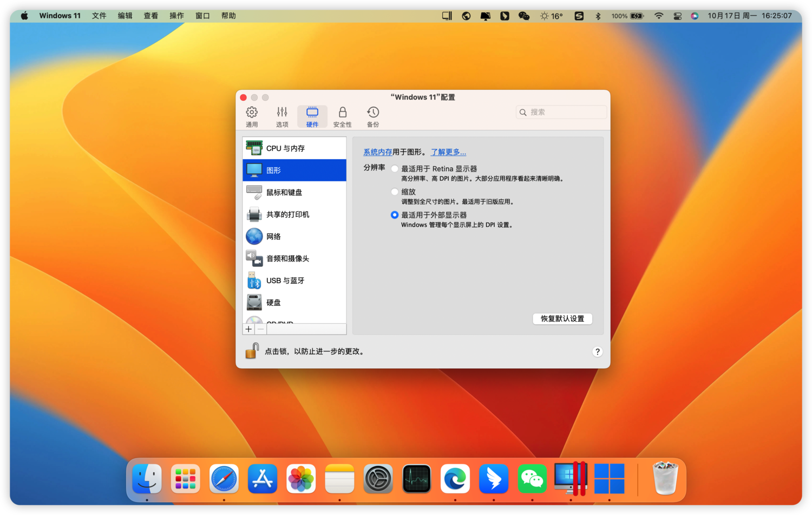Open the blue bird app in the Dock

(494, 479)
